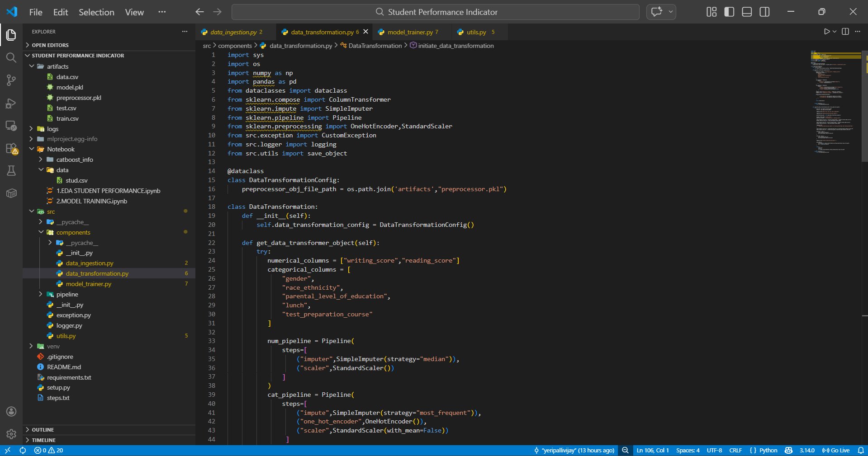Open Run and Debug view
Image resolution: width=868 pixels, height=456 pixels.
point(11,103)
